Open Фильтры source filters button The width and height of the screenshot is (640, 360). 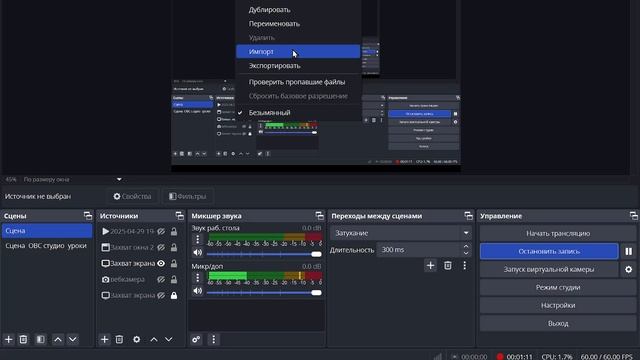[x=188, y=196]
